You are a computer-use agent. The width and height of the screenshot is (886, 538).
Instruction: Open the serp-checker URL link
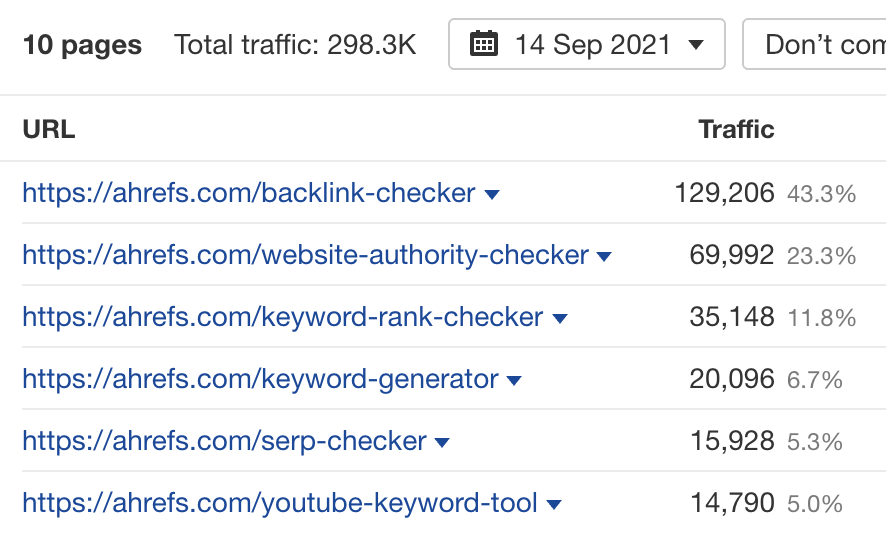pos(225,441)
